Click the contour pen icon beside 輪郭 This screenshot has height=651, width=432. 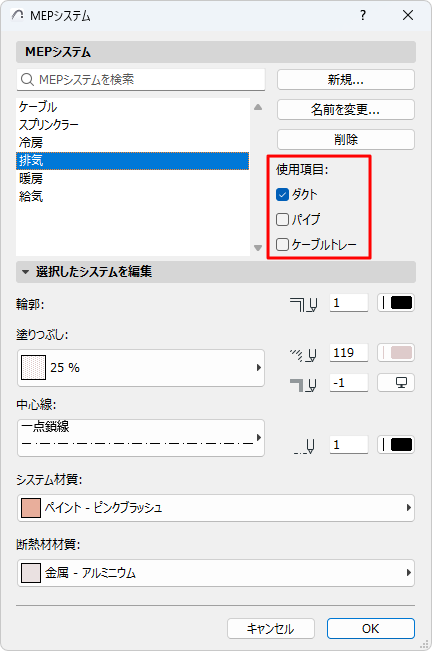pos(303,304)
